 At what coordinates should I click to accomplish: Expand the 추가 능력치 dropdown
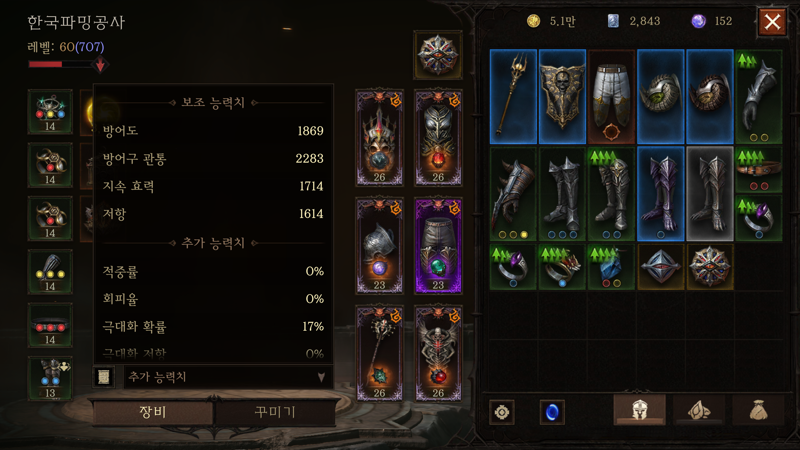(229, 377)
